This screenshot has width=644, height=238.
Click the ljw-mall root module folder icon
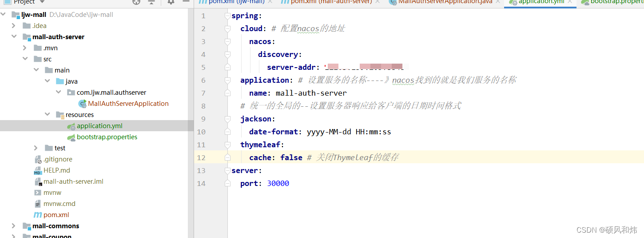[15, 15]
